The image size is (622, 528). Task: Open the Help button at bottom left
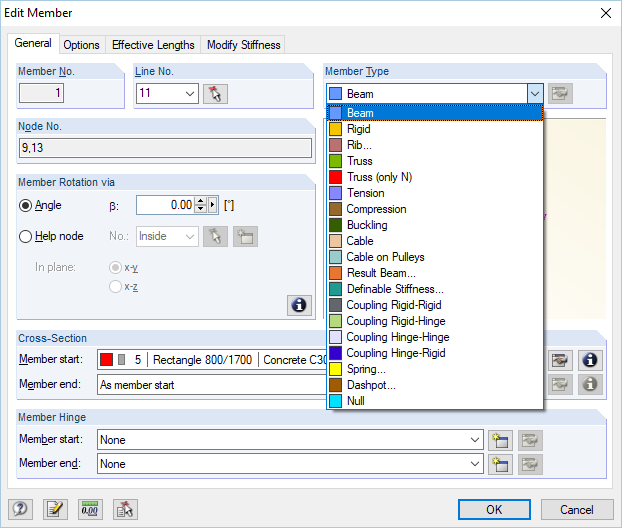coord(20,509)
